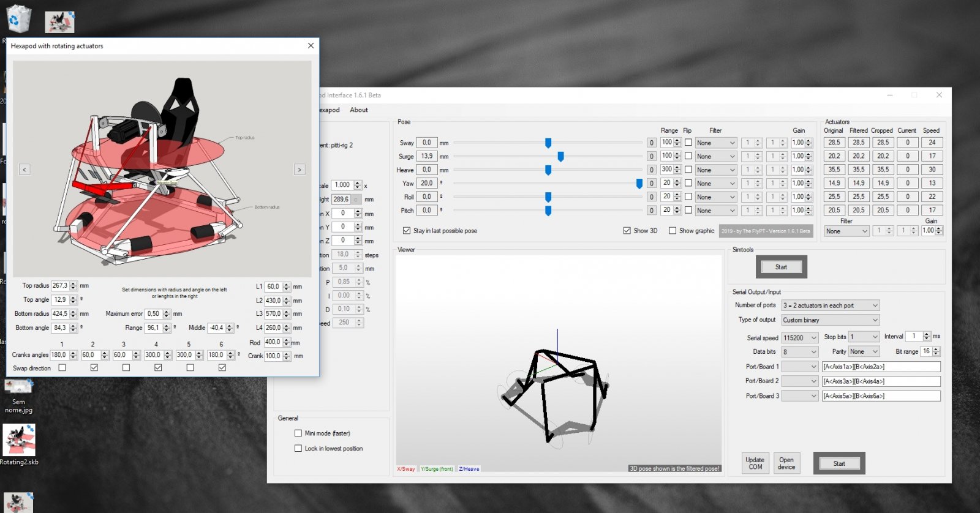Click the Update COM button
The width and height of the screenshot is (980, 513).
(x=755, y=463)
